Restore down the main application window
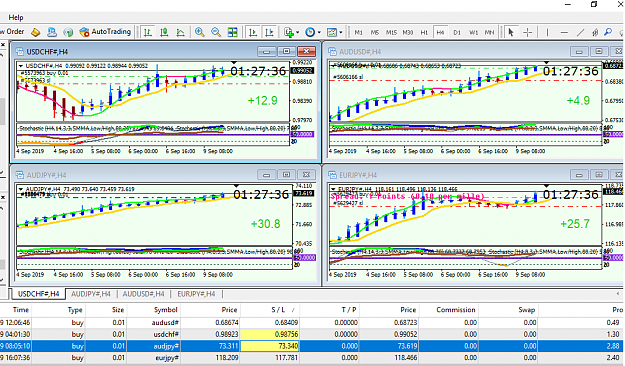 (594, 4)
